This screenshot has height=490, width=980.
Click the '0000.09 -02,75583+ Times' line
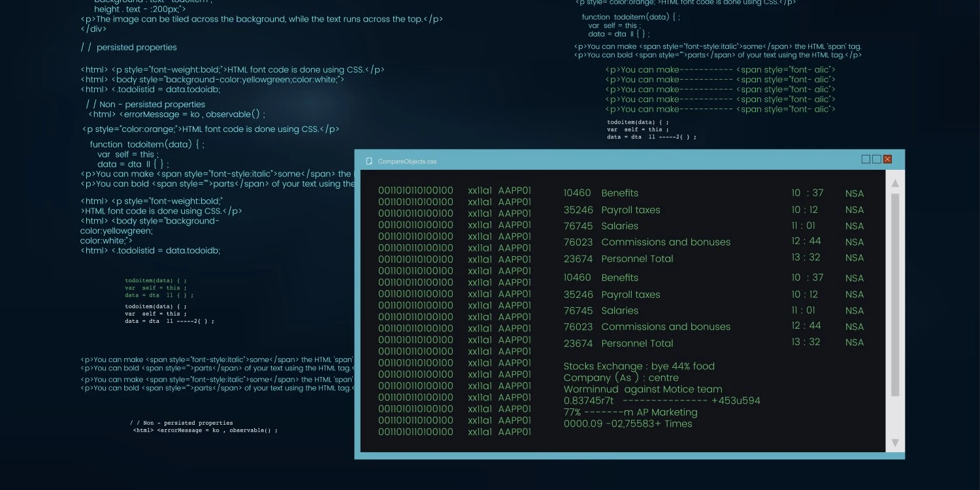[627, 423]
